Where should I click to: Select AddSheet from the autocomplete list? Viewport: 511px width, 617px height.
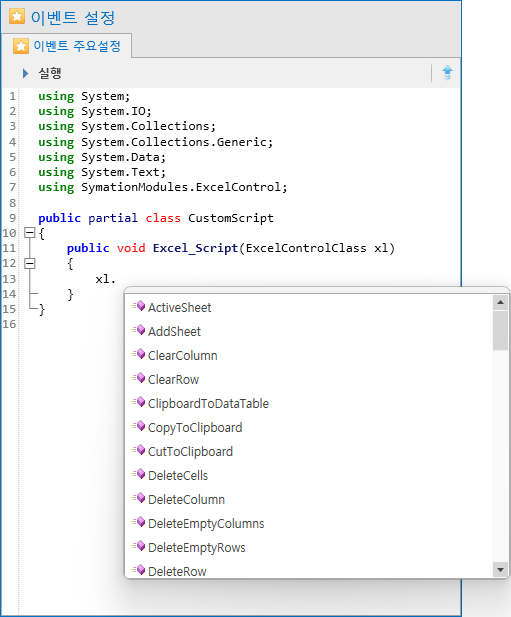point(174,331)
